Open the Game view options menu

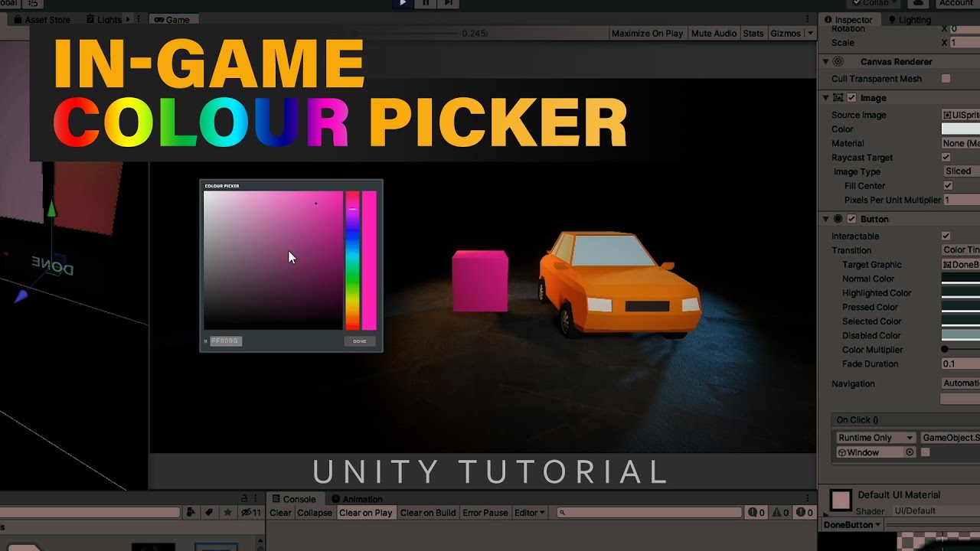pos(807,19)
